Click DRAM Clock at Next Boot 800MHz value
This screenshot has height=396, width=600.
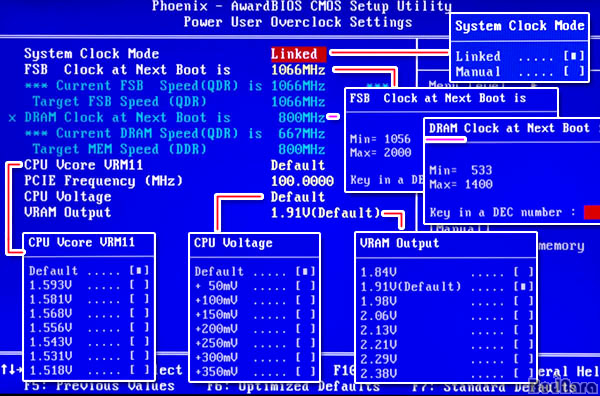click(302, 117)
